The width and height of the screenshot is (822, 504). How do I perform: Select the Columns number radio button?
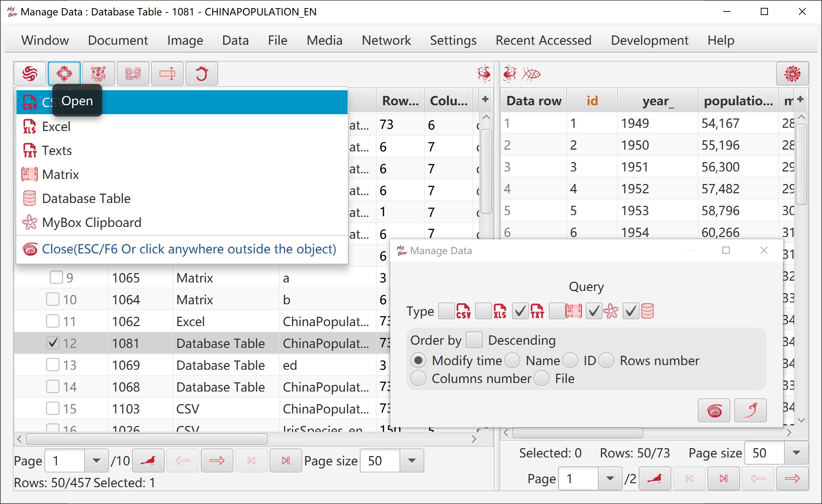coord(419,379)
